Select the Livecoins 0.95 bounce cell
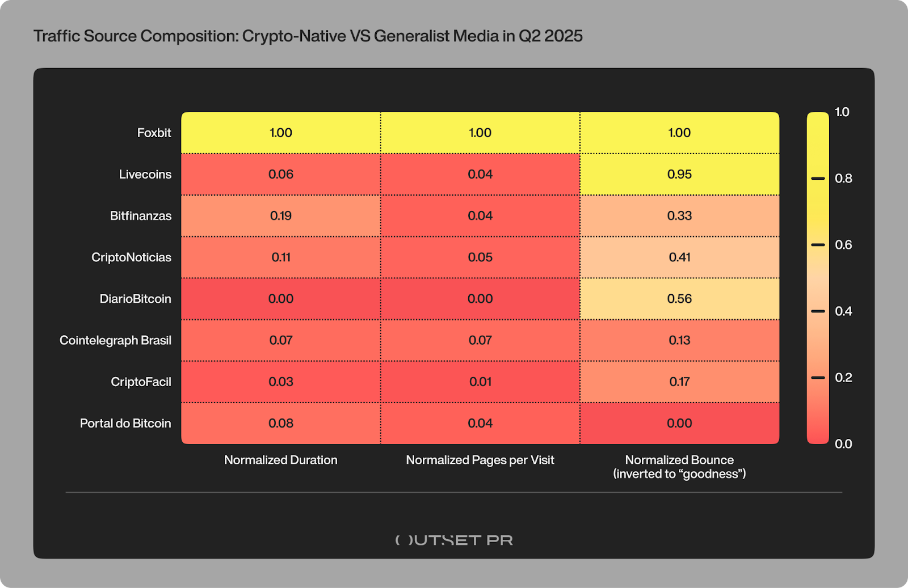 (679, 174)
